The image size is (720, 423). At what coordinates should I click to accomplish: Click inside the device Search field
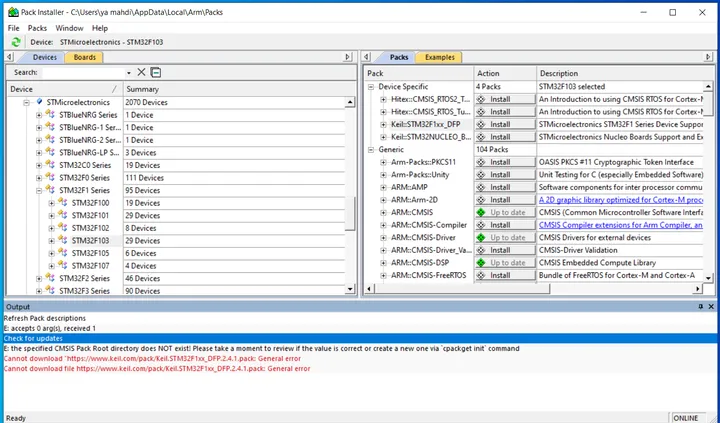(x=83, y=73)
